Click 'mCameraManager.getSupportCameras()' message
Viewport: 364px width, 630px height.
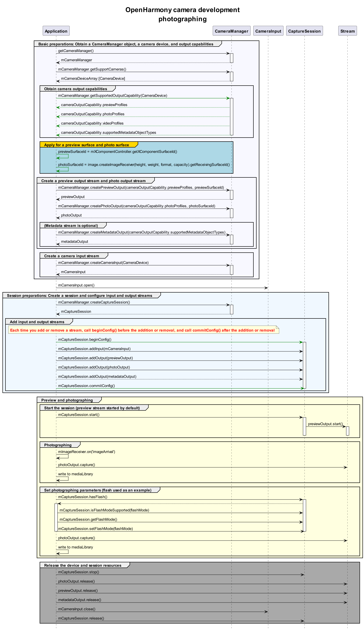[92, 69]
